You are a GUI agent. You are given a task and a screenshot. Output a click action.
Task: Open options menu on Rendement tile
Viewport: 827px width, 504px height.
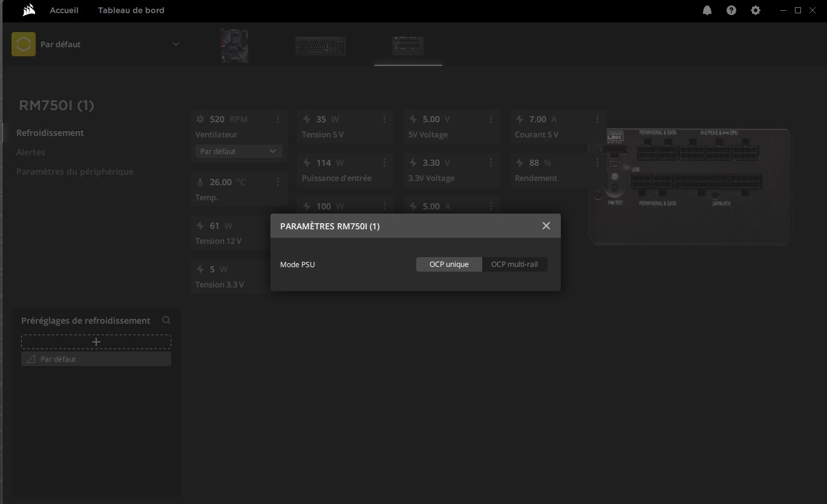(597, 163)
